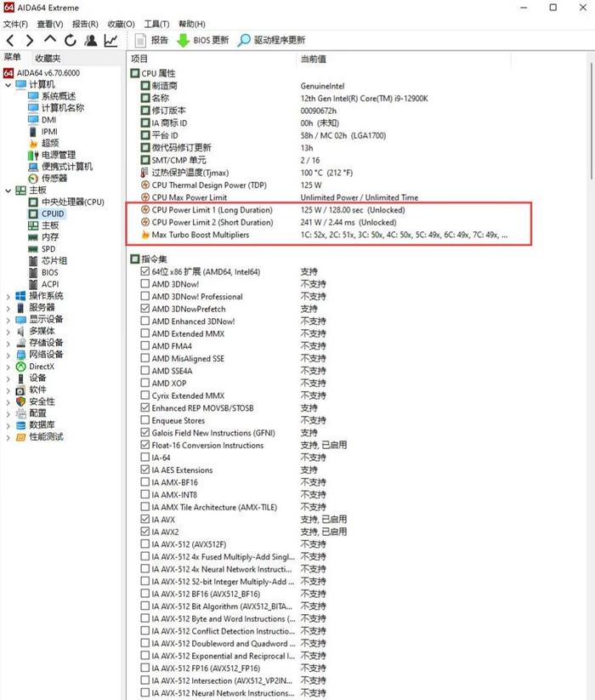This screenshot has width=595, height=700.
Task: Toggle the IA-64 checkbox
Action: coord(145,457)
